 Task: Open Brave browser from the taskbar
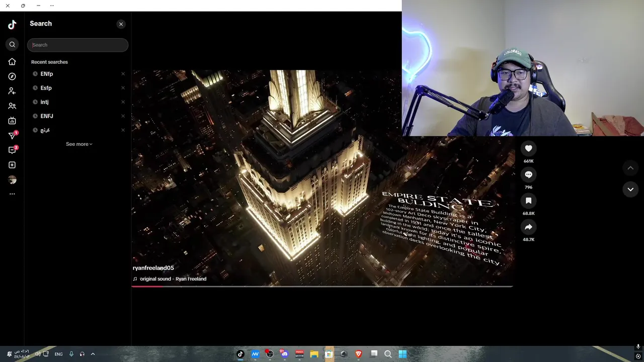pos(358,354)
